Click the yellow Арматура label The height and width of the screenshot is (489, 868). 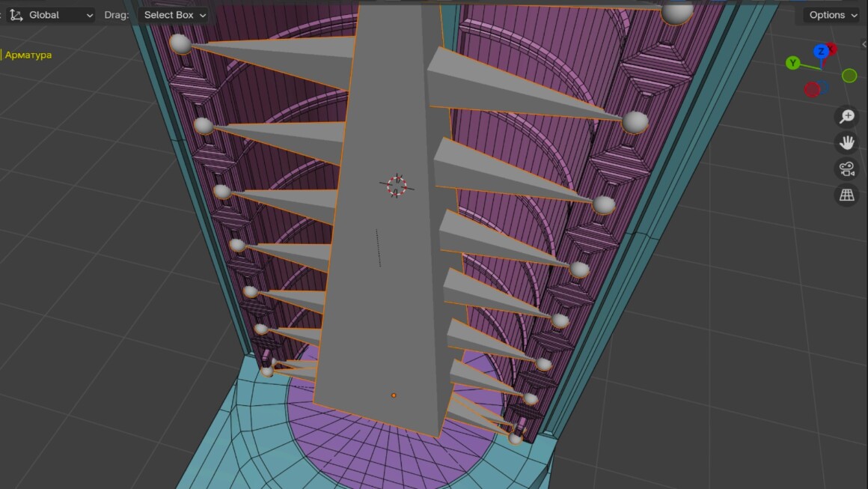pos(28,55)
